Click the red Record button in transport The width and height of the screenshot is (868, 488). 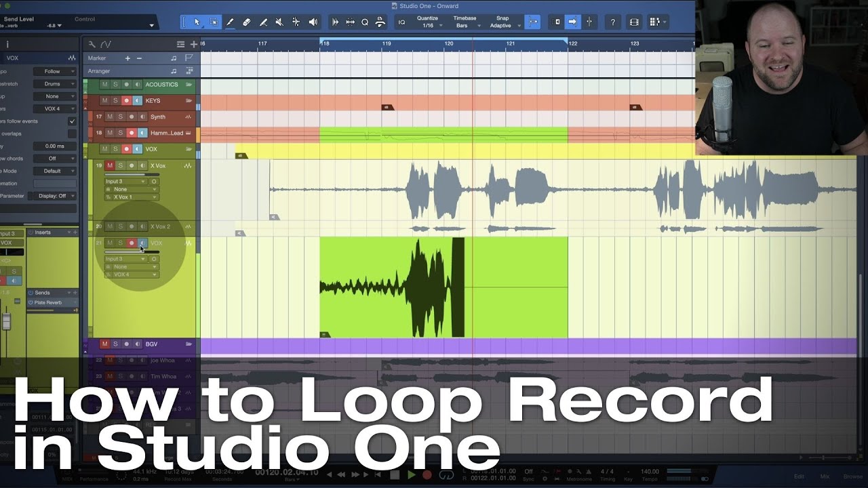(x=427, y=475)
